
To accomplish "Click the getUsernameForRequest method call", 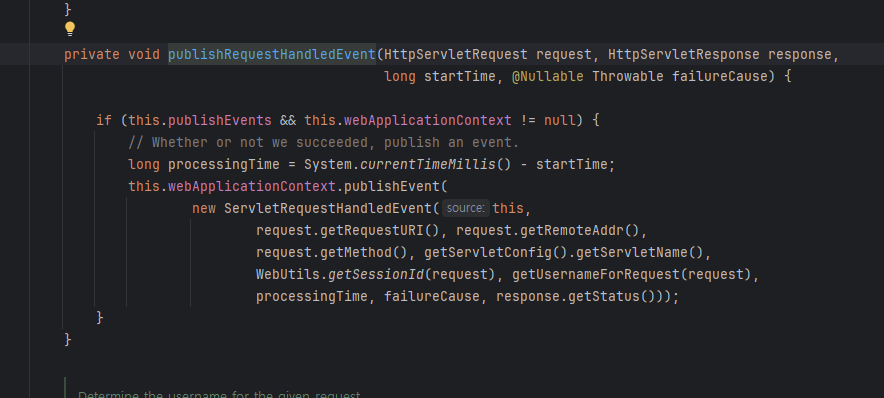I will 596,275.
